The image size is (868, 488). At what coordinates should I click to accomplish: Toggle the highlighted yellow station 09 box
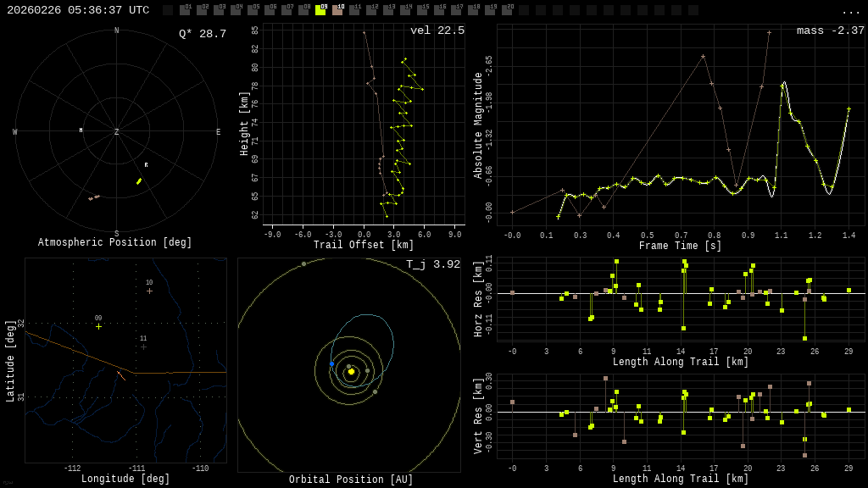[x=320, y=10]
